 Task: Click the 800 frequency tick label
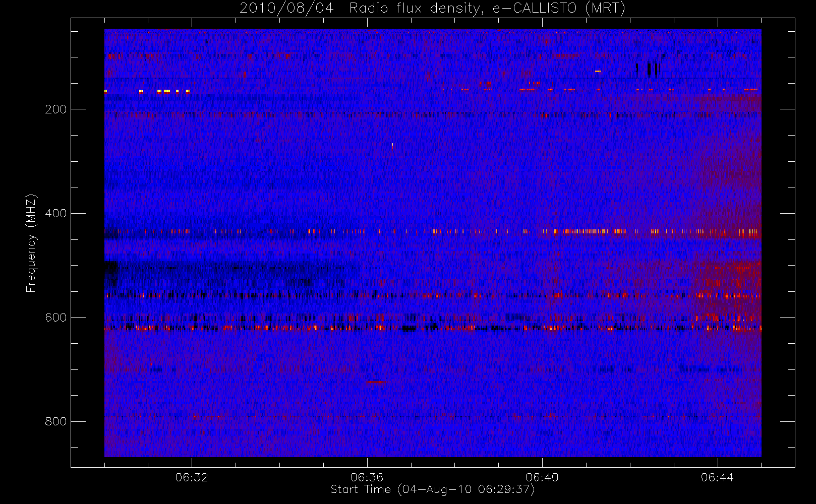56,421
